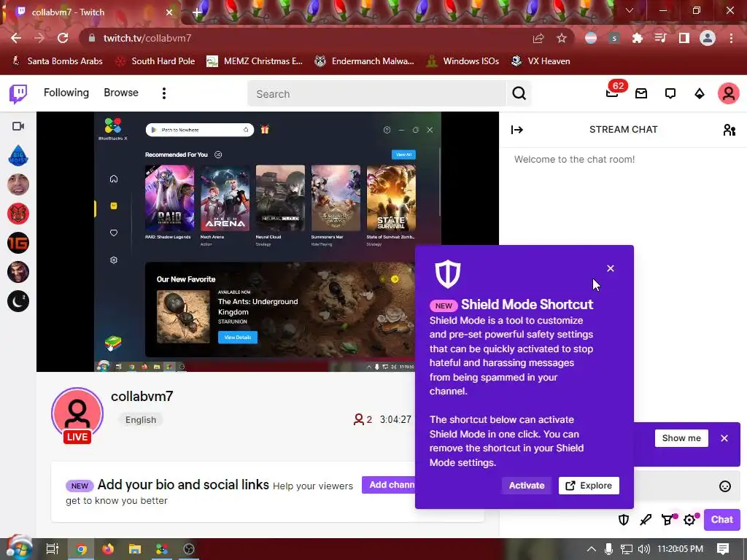The height and width of the screenshot is (560, 747).
Task: Open notifications inbox with 62 badge
Action: point(613,93)
